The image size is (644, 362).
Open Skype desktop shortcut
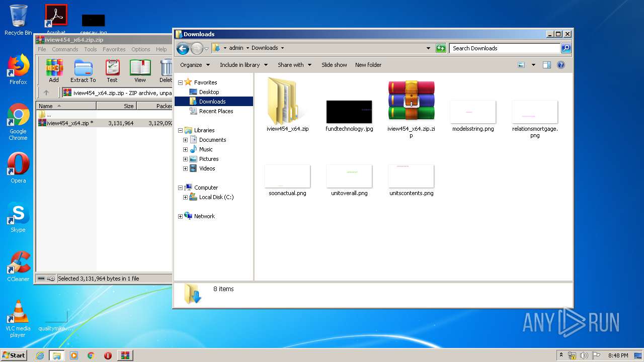18,217
